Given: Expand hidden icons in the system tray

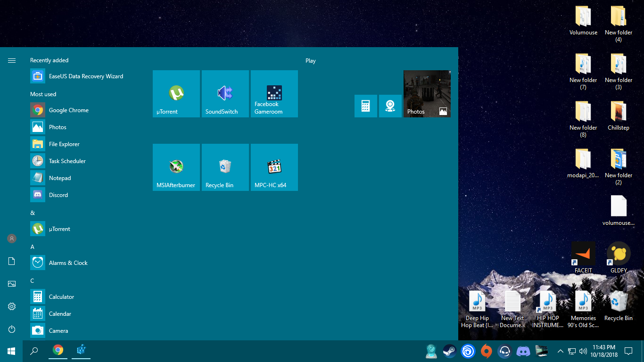Looking at the screenshot, I should pyautogui.click(x=561, y=351).
